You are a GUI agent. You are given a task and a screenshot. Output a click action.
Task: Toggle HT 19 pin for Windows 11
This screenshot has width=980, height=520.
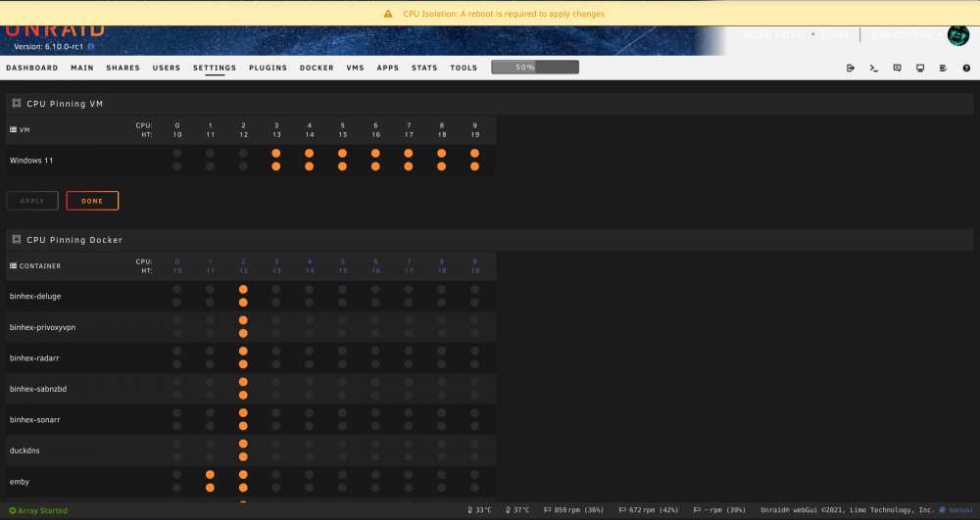pos(475,166)
